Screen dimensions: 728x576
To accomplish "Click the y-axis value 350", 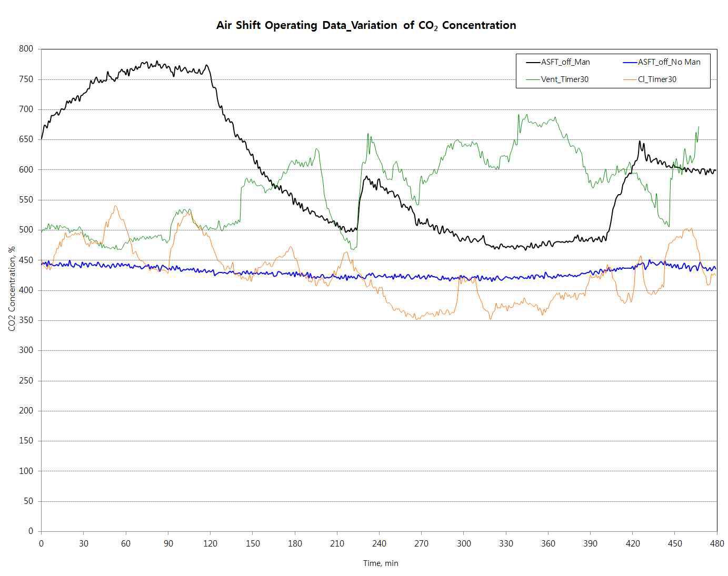I will 26,320.
